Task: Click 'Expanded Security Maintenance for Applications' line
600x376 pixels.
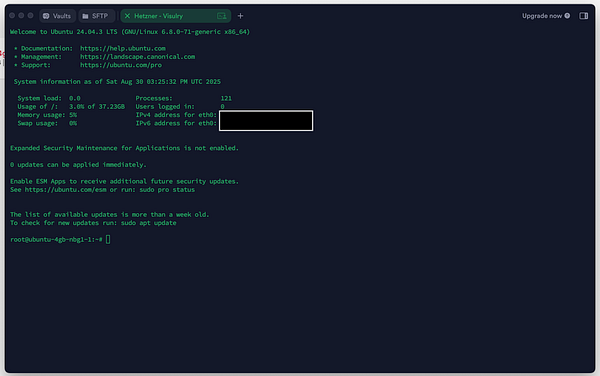Action: (x=124, y=148)
